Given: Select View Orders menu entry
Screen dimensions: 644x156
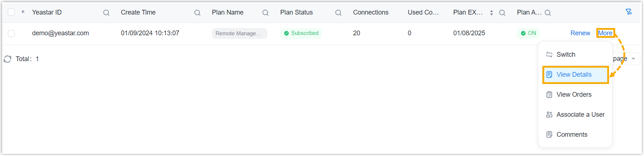Looking at the screenshot, I should (x=574, y=95).
